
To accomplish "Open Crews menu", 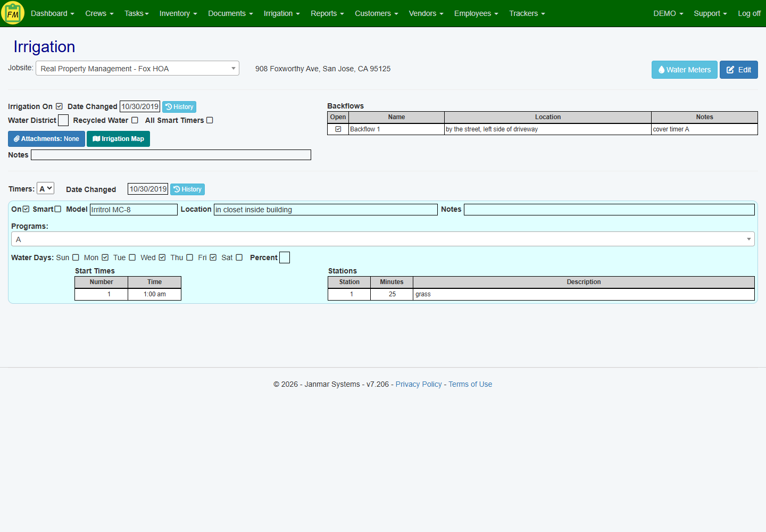I will click(99, 13).
